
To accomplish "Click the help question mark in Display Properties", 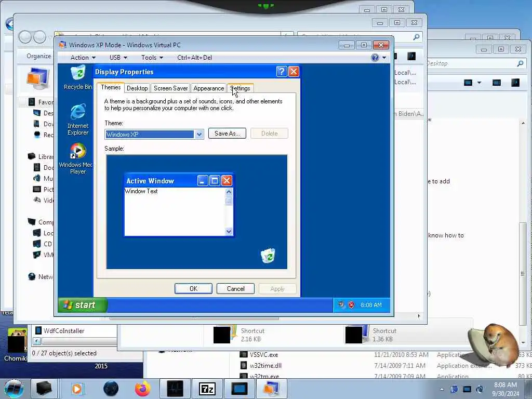I will pos(281,72).
